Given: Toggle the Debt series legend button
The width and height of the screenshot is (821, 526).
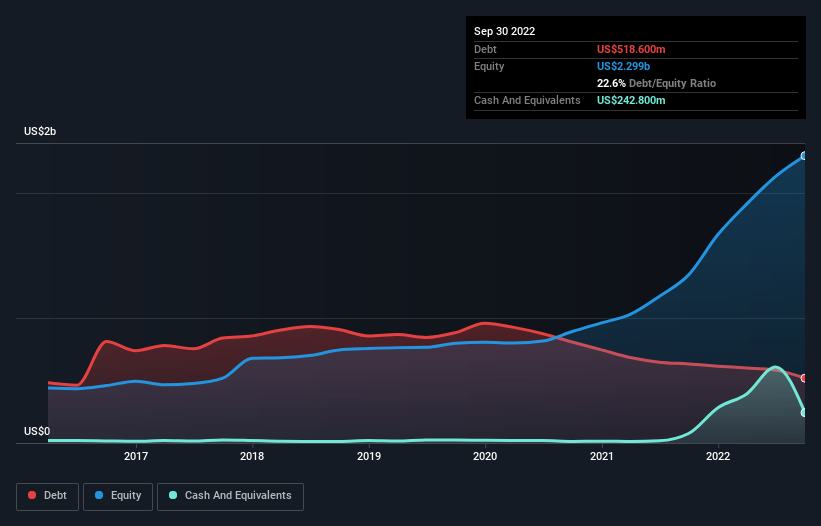Looking at the screenshot, I should tap(47, 496).
